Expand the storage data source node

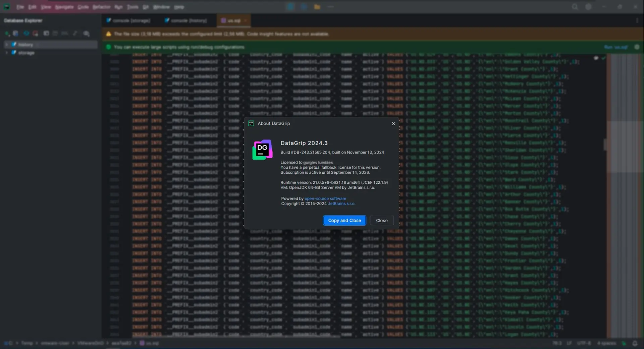point(6,53)
